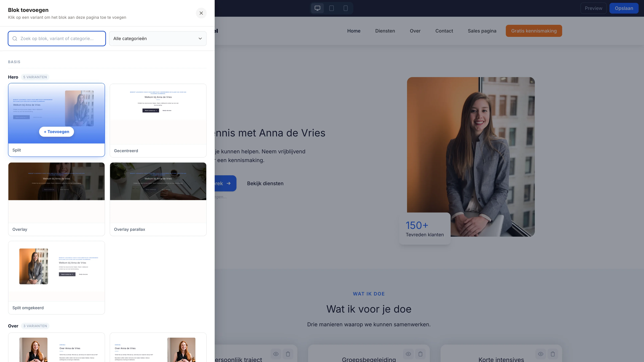The image size is (644, 362).
Task: Open the Over nav link
Action: click(x=415, y=31)
